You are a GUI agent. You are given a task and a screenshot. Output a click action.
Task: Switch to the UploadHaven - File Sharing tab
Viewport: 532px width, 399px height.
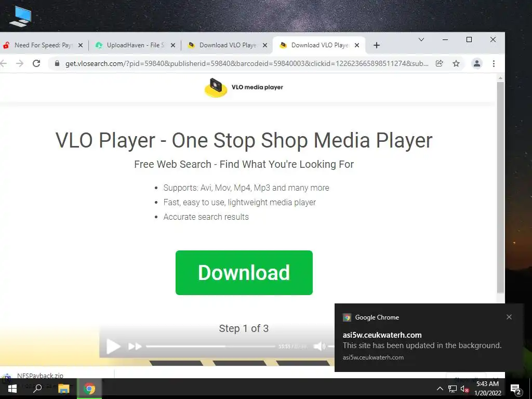[136, 45]
